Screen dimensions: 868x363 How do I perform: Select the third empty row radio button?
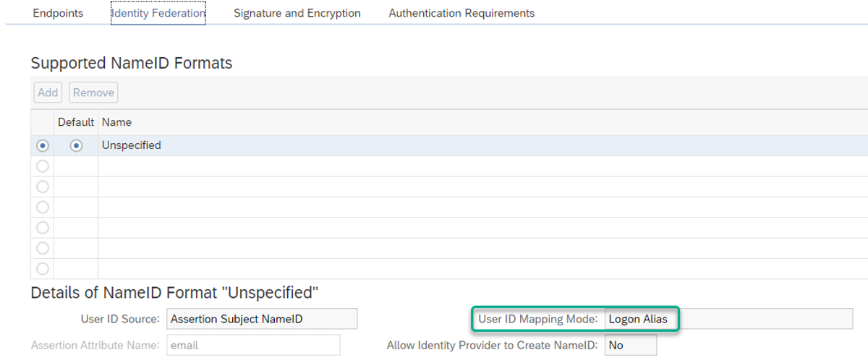[x=43, y=207]
